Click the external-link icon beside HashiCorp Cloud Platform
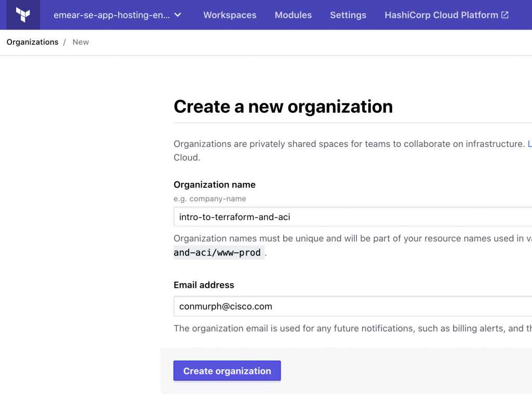Viewport: 532px width, 402px height. click(503, 15)
